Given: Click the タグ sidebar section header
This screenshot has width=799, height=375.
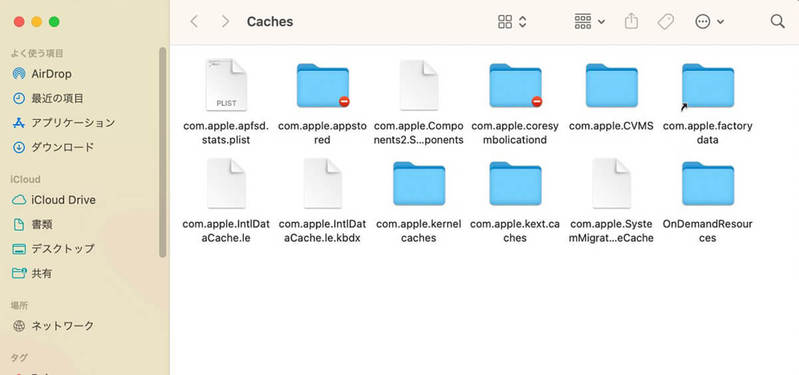Looking at the screenshot, I should coord(19,358).
